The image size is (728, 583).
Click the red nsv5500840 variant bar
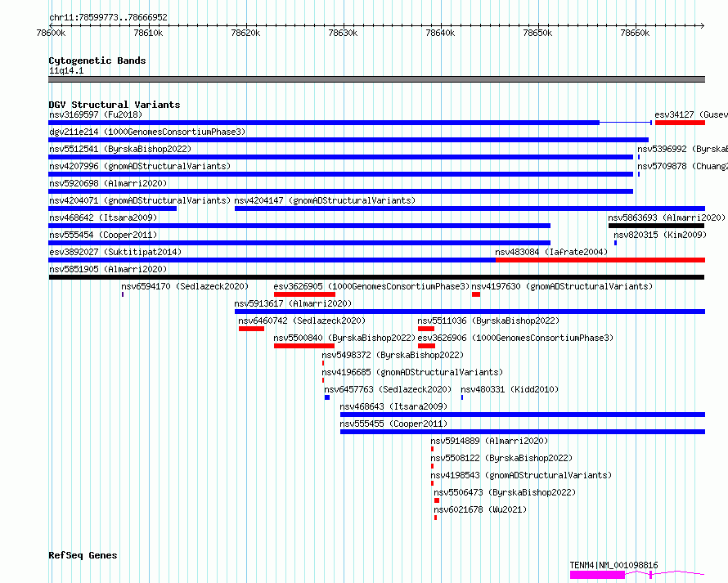304,346
